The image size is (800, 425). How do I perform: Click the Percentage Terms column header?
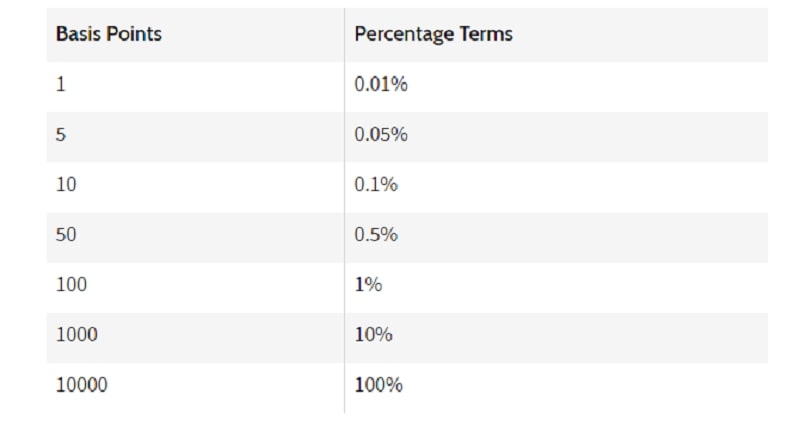coord(433,34)
